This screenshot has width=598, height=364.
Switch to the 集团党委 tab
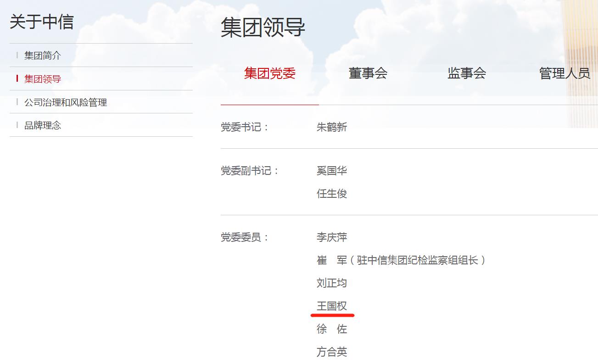pos(269,73)
